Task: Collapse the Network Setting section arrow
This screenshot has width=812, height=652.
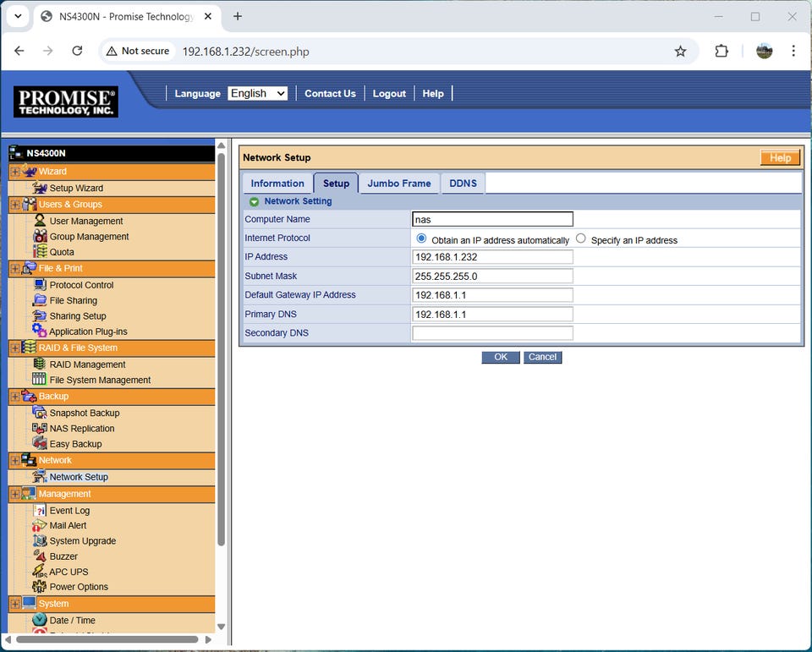Action: tap(254, 202)
